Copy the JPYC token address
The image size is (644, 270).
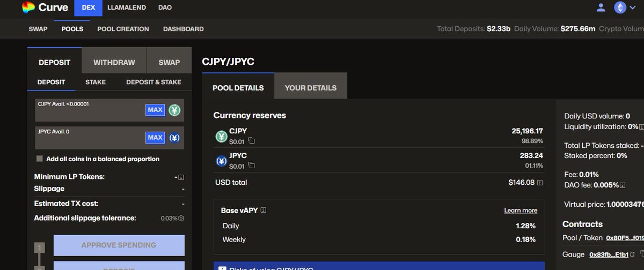tap(251, 166)
